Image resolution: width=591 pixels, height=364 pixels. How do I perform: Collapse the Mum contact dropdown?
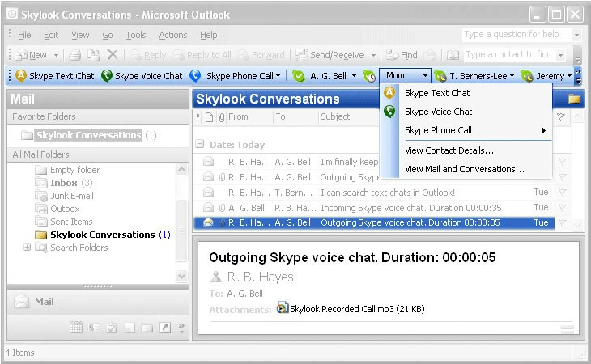pos(425,76)
